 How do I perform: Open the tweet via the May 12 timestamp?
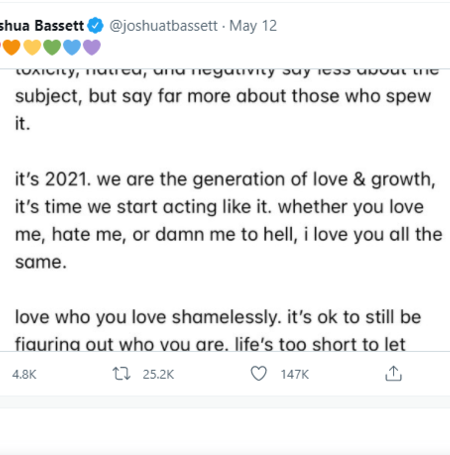(253, 26)
